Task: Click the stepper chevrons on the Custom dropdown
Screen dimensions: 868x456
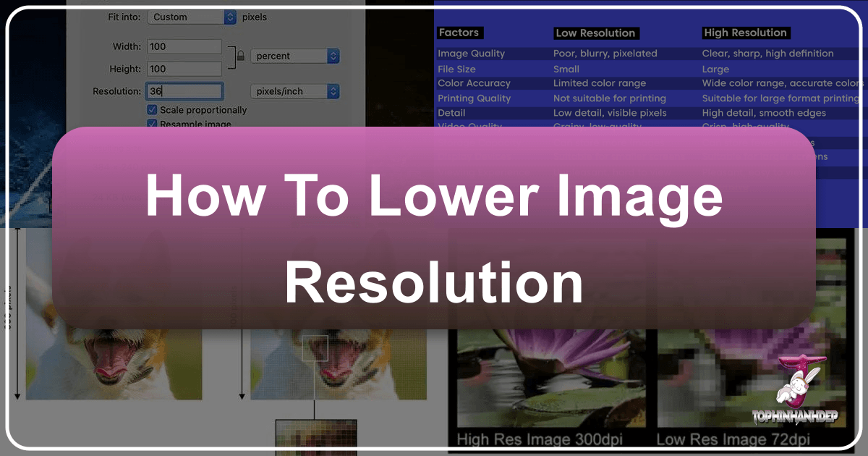Action: point(230,17)
